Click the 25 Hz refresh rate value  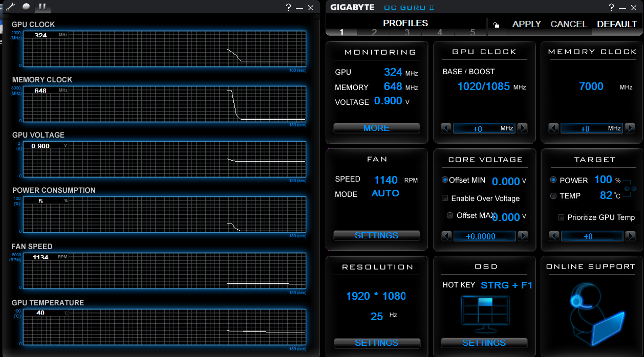(377, 317)
